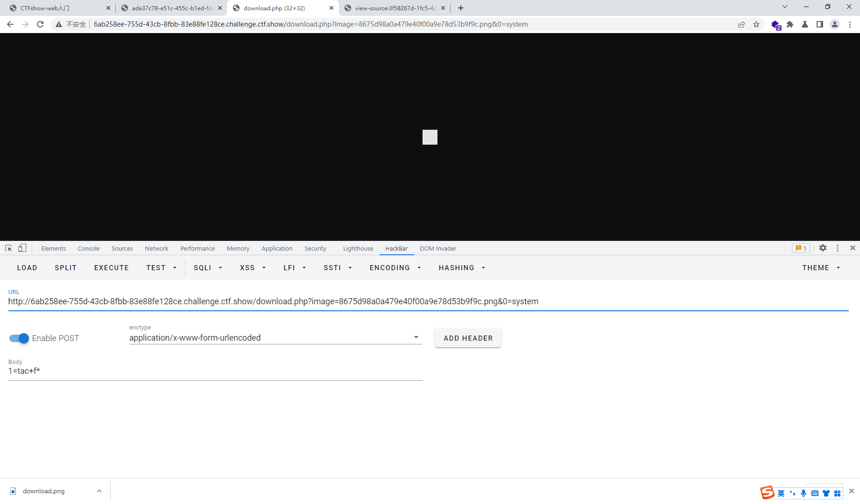Open the DOM Invader panel
860x504 pixels.
coord(438,248)
